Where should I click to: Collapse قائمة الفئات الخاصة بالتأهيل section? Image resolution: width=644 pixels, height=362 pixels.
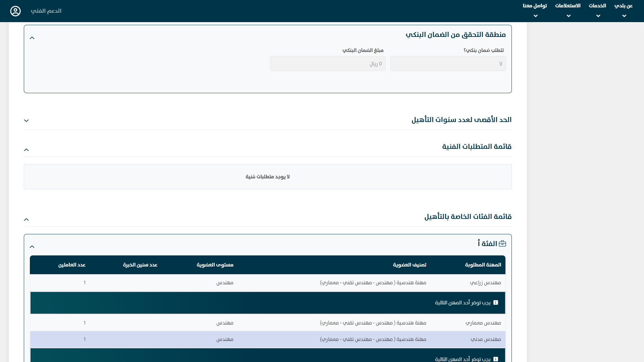click(26, 220)
